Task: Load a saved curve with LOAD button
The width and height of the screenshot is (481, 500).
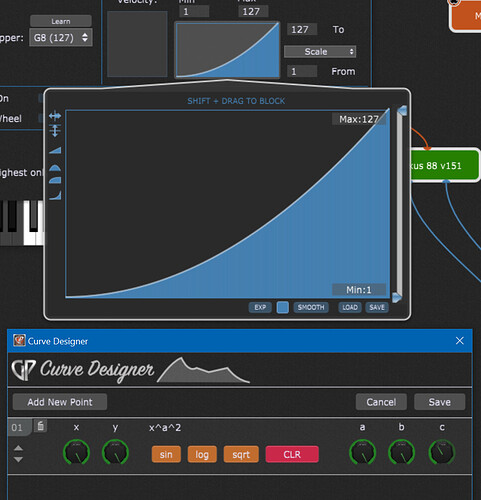Action: point(350,307)
